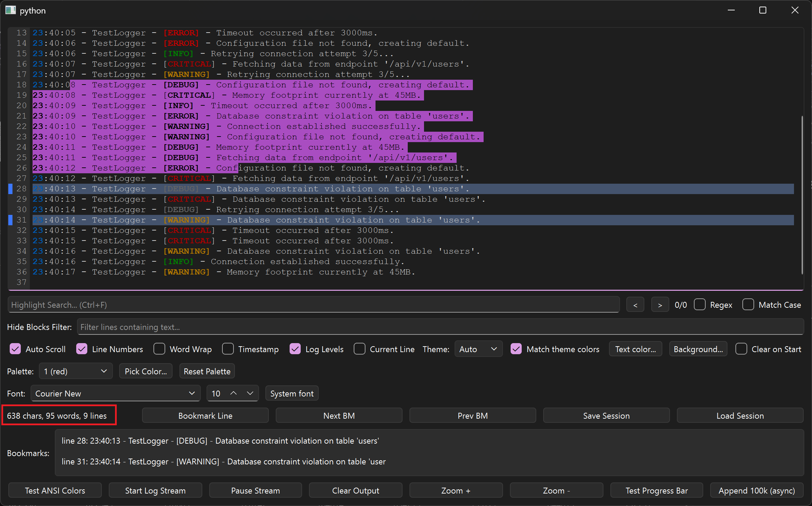Click Pick Color for the palette
This screenshot has height=506, width=812.
coord(145,371)
